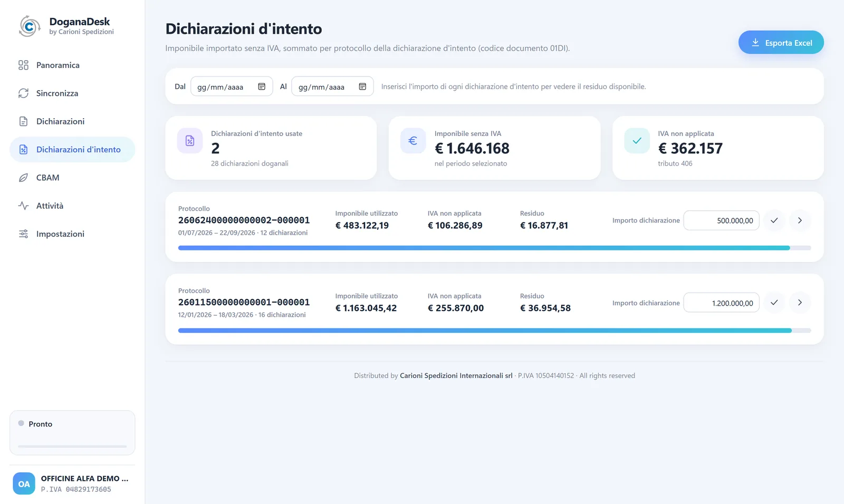Screen dimensions: 844x504
Task: Click the input containing 1.200.000,00
Action: click(721, 303)
